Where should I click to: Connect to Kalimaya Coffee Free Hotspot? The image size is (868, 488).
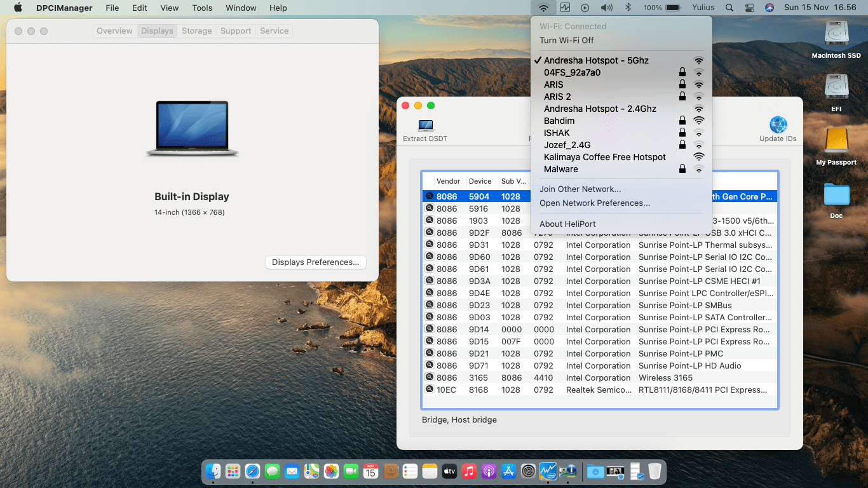(604, 157)
